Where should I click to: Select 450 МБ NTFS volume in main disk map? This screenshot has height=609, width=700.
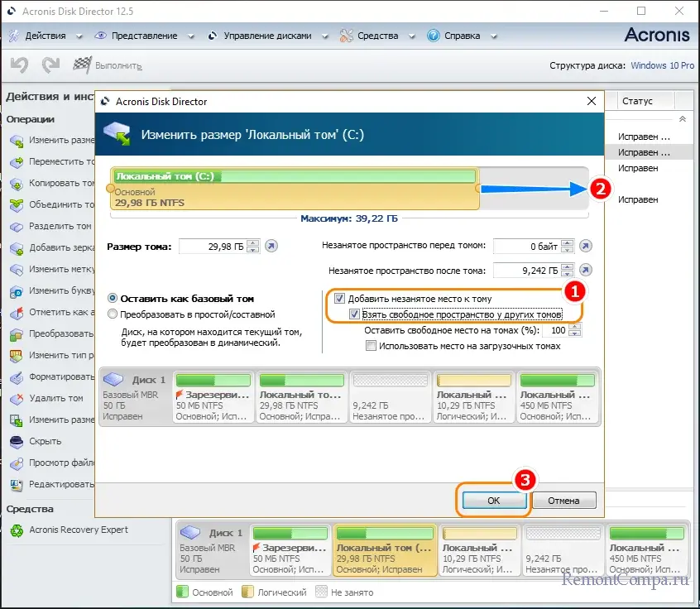click(x=646, y=550)
